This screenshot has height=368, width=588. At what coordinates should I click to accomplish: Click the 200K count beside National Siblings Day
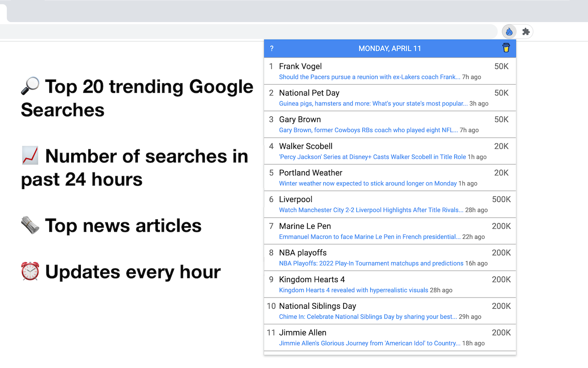coord(501,306)
